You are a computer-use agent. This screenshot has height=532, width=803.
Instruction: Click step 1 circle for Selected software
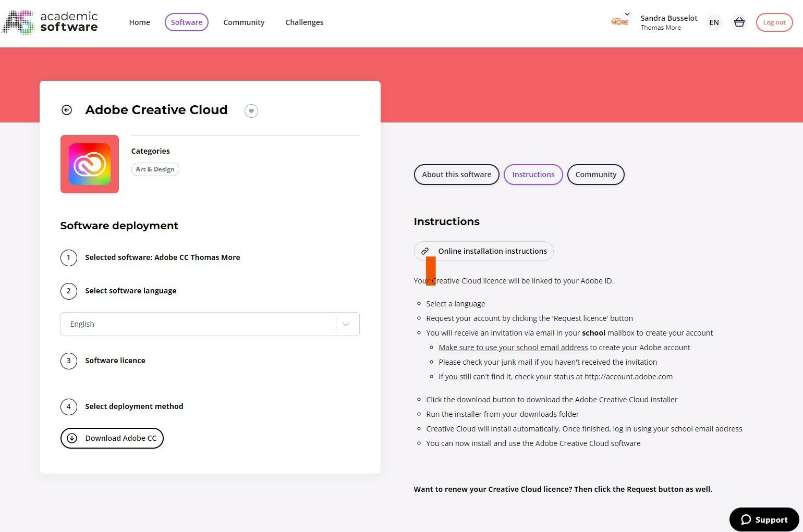click(69, 257)
